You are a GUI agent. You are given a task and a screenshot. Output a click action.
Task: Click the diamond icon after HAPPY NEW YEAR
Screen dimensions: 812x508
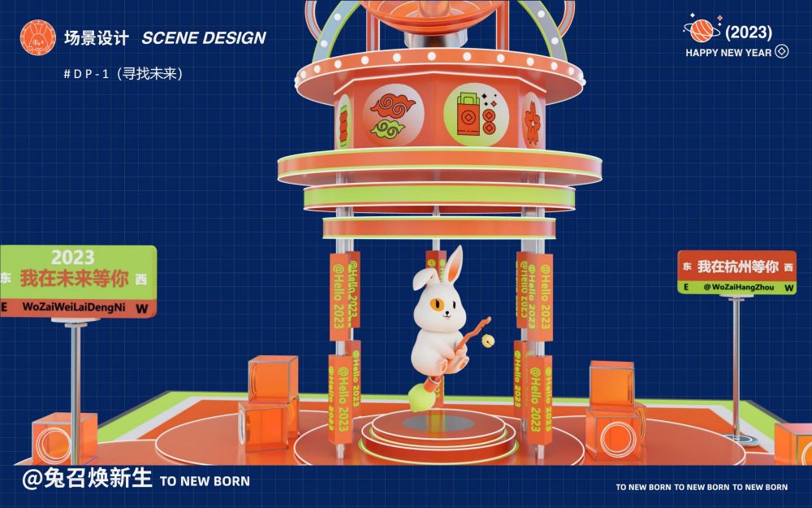[x=782, y=51]
